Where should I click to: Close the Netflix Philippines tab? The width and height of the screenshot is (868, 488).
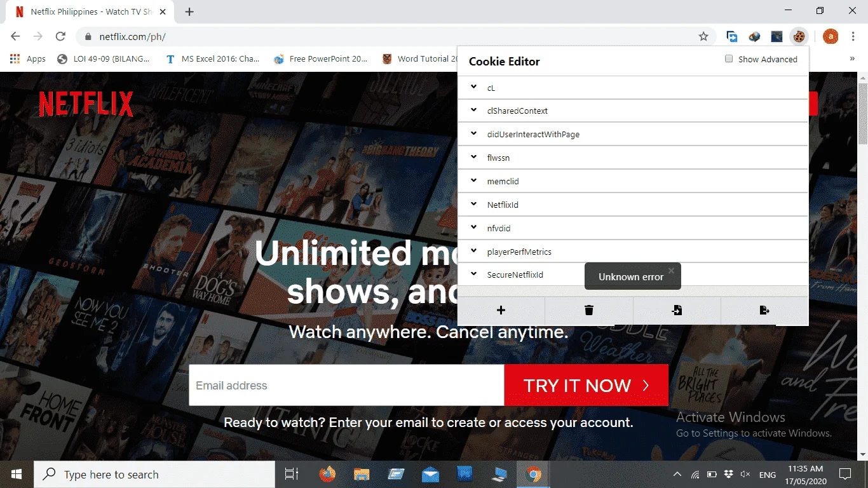tap(162, 12)
